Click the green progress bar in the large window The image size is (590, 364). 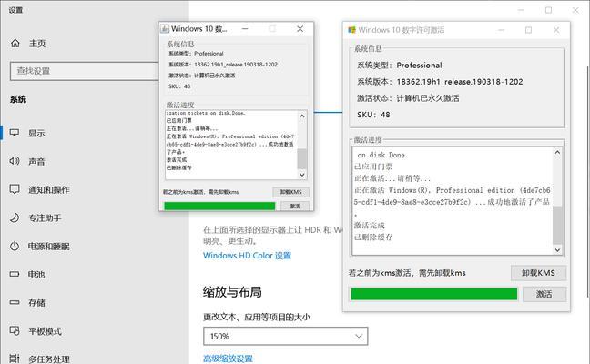click(433, 294)
